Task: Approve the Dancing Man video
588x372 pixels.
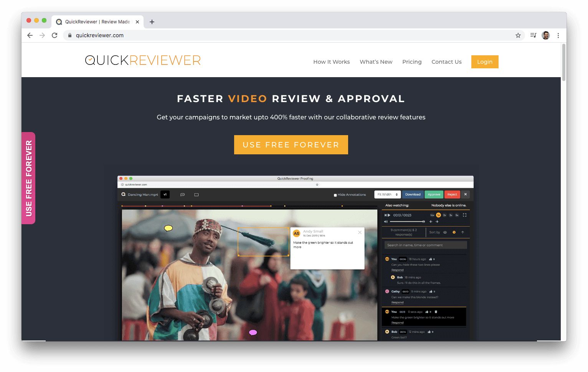Action: tap(434, 195)
